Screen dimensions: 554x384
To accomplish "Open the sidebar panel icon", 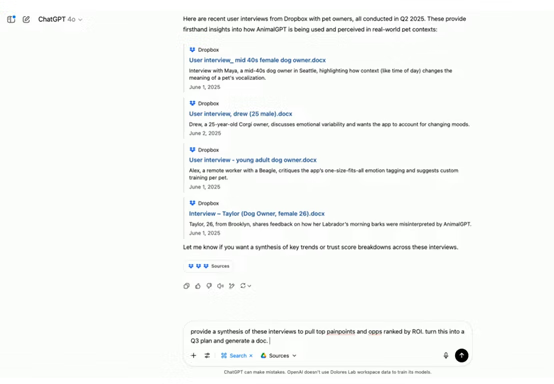I will (11, 19).
